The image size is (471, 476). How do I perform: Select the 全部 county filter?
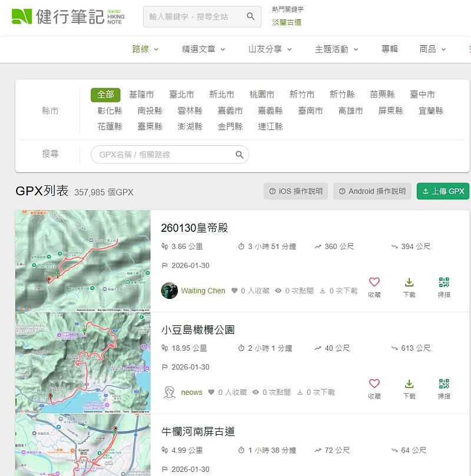pos(105,94)
